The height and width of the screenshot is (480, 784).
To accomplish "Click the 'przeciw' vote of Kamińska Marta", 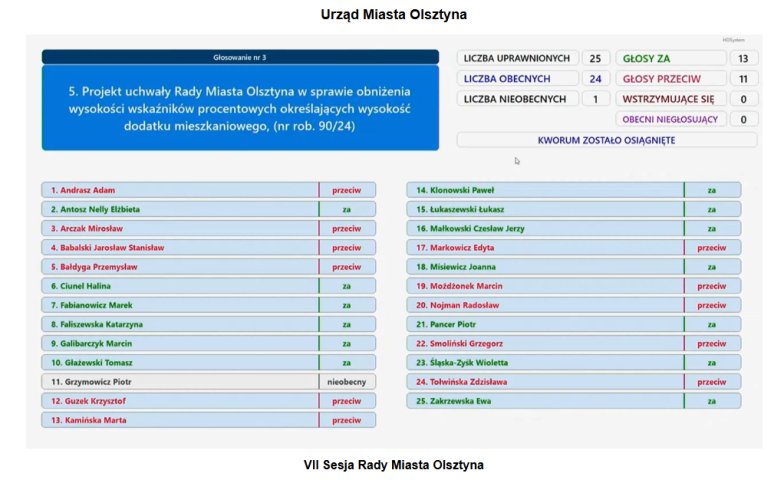I will click(346, 420).
